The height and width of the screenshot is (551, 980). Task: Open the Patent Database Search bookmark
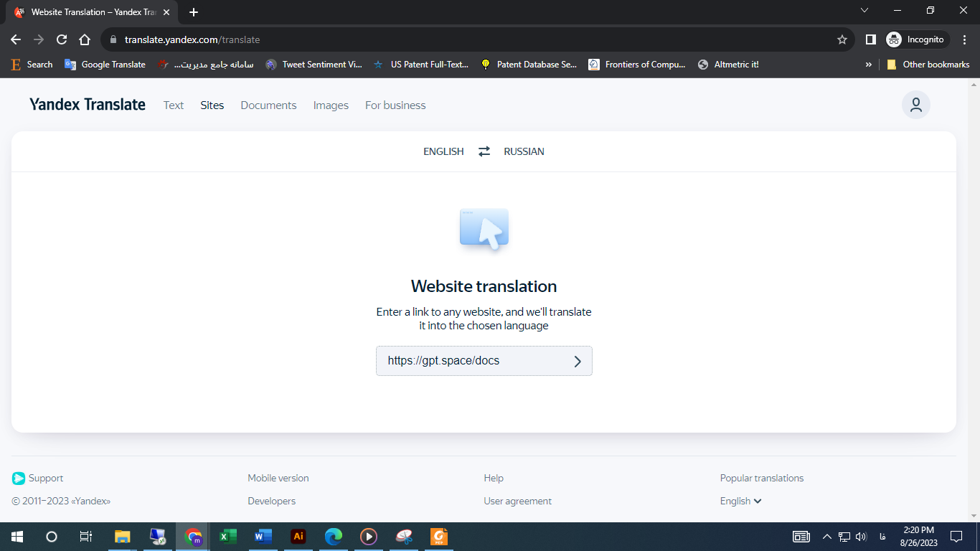coord(529,65)
